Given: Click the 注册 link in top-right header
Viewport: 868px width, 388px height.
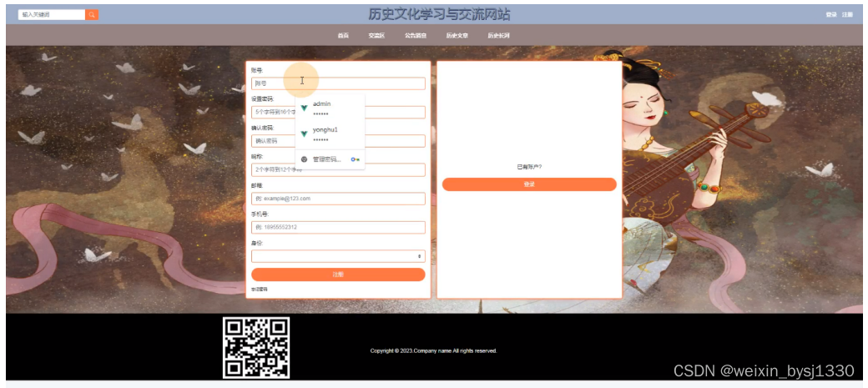Looking at the screenshot, I should pyautogui.click(x=847, y=15).
